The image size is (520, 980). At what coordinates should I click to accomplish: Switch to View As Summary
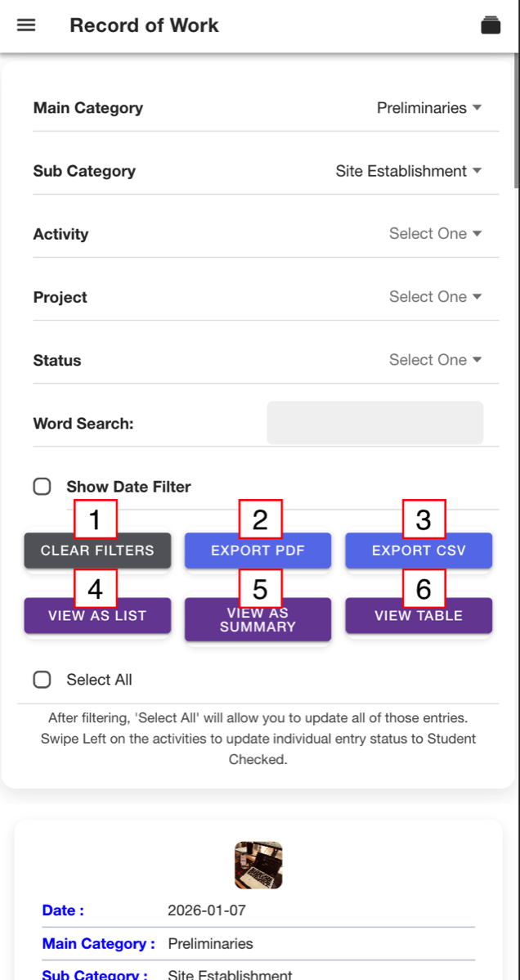coord(258,619)
